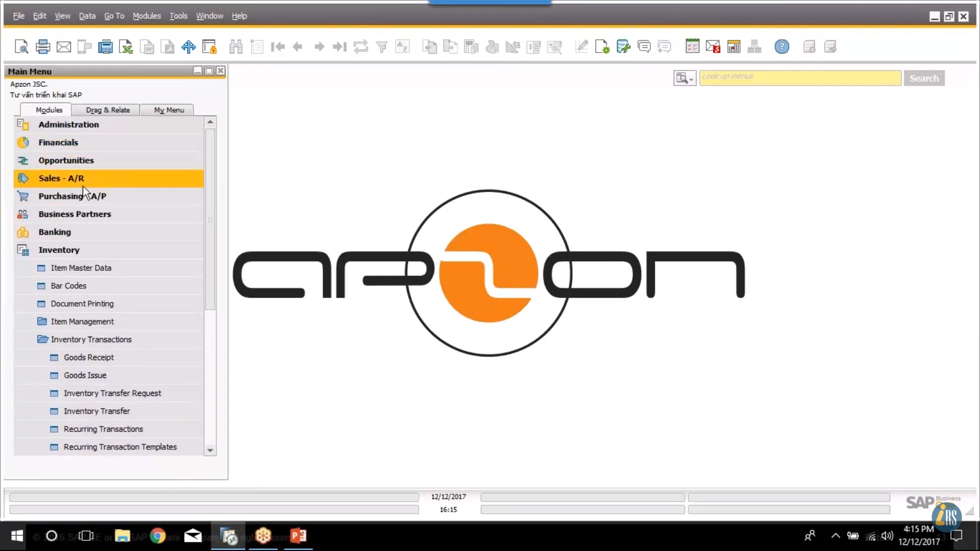Expand the Opportunities module
This screenshot has width=980, height=551.
tap(109, 160)
